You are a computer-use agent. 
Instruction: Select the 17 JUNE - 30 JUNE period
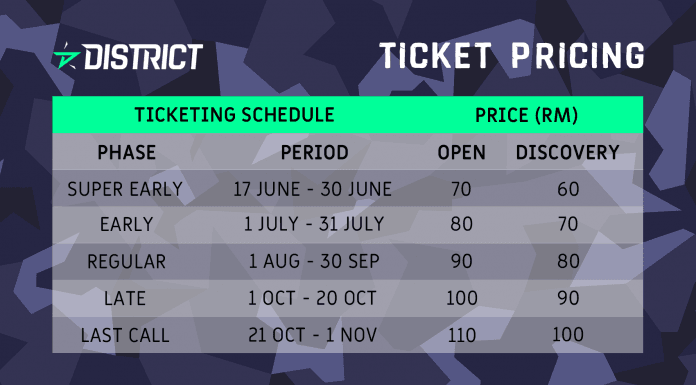312,189
